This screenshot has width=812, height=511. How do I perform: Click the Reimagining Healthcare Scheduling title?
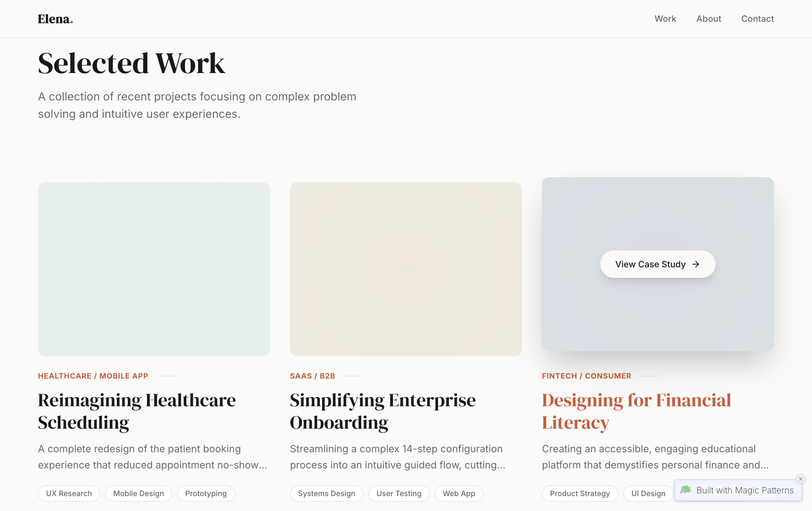point(136,411)
